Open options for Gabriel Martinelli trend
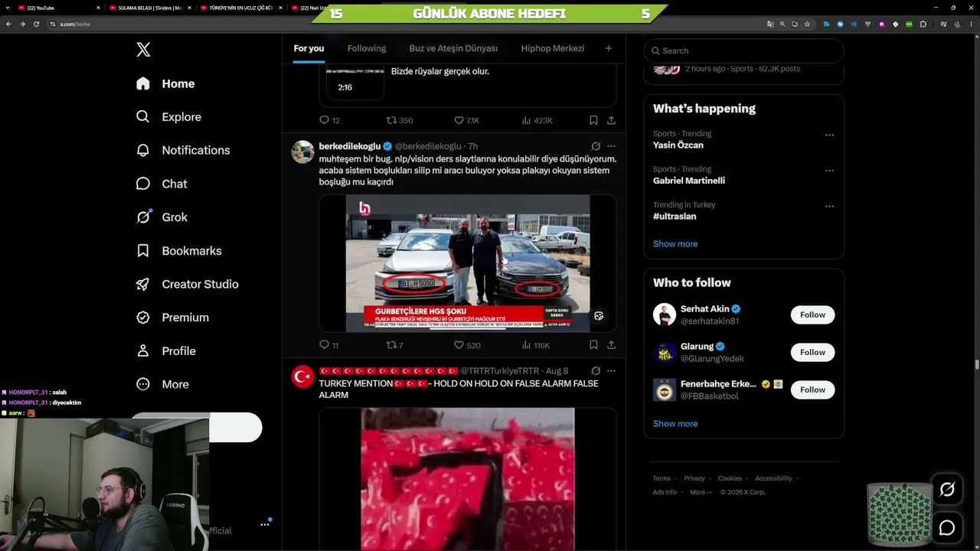The width and height of the screenshot is (980, 551). (829, 171)
